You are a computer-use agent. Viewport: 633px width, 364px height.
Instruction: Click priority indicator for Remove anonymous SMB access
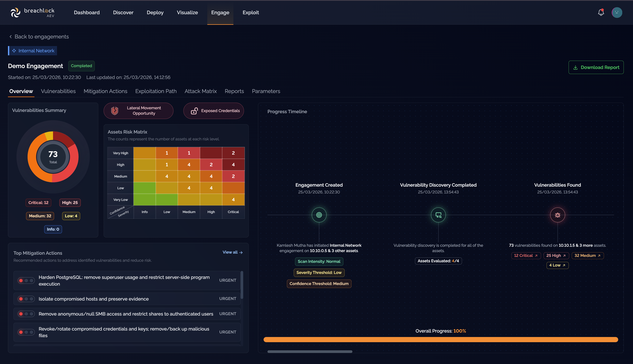26,314
